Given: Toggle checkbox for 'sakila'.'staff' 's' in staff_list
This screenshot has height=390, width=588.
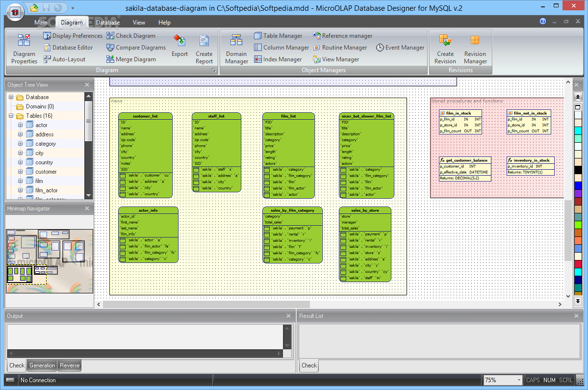Looking at the screenshot, I should pos(196,170).
